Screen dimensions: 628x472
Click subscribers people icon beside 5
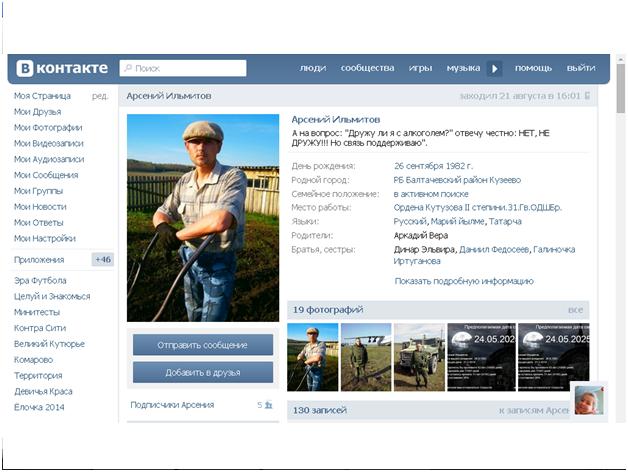click(x=269, y=405)
